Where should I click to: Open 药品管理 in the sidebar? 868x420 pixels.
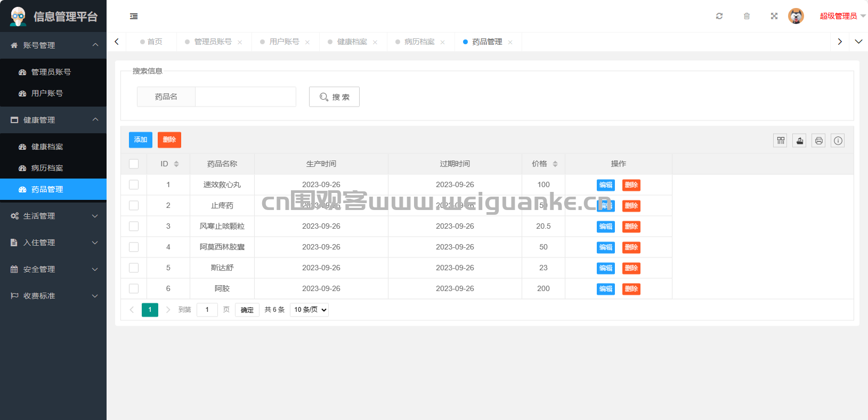[53, 189]
